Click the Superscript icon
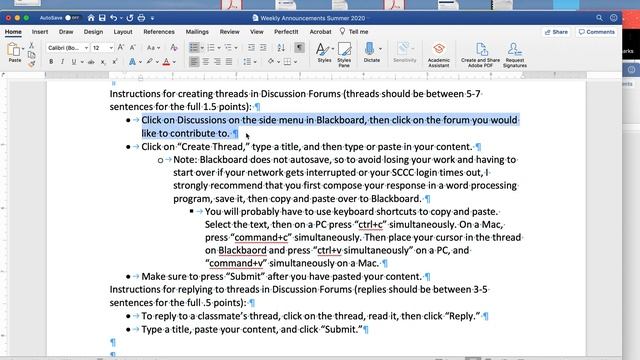 click(x=115, y=62)
